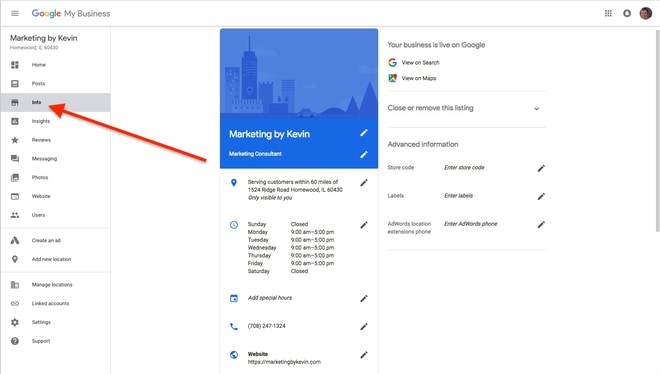Click the page vertical scrollbar
The image size is (660, 374).
click(x=657, y=130)
